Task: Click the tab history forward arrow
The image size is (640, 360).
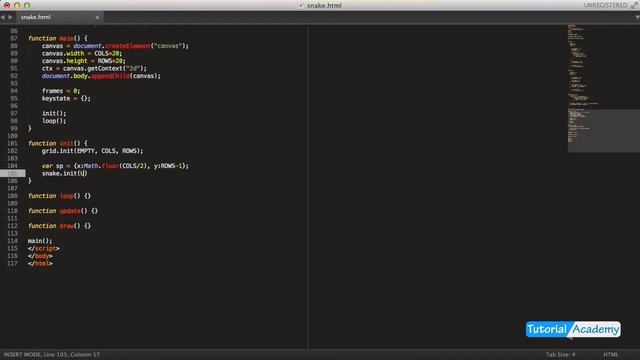Action: pyautogui.click(x=10, y=17)
